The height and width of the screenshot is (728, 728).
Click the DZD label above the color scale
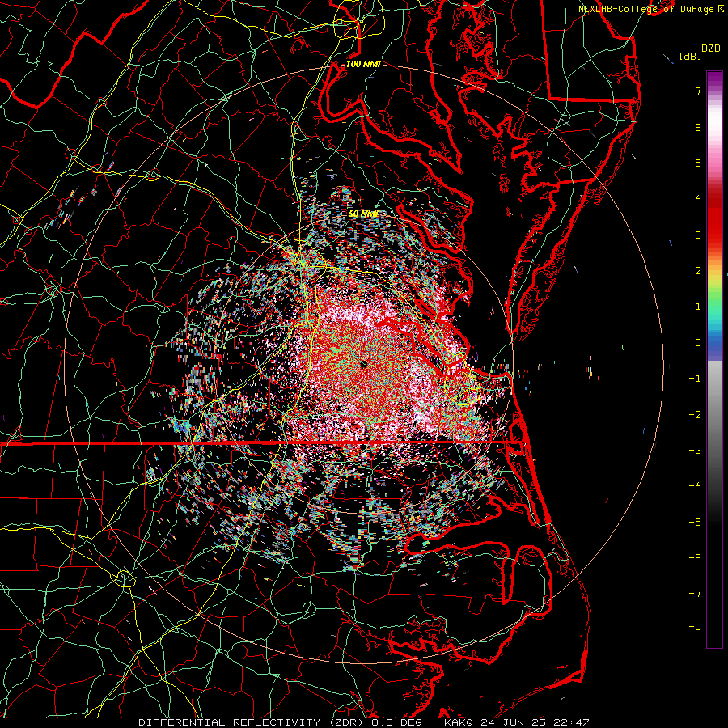(711, 49)
